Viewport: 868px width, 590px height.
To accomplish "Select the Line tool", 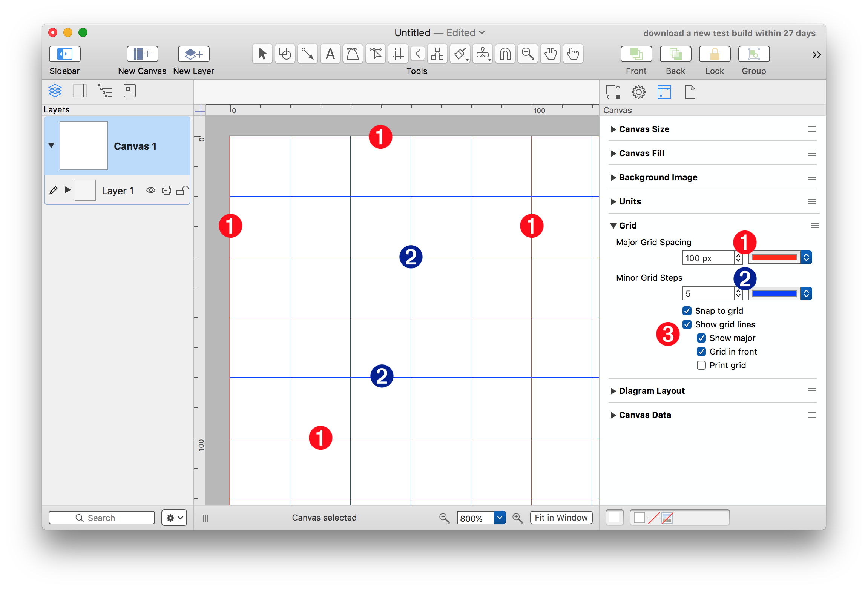I will click(x=307, y=54).
